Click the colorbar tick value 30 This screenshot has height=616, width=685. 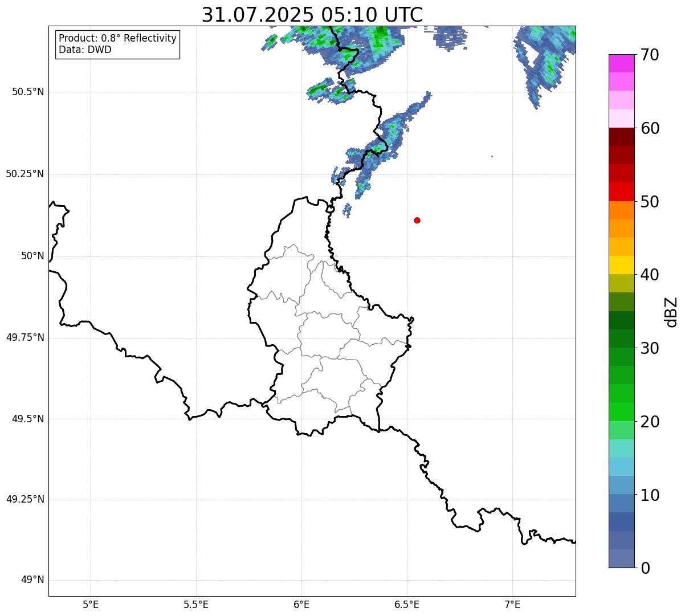pos(650,348)
